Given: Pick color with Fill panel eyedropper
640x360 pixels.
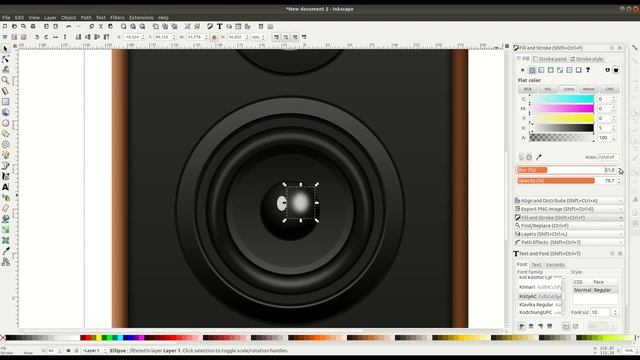Looking at the screenshot, I should pyautogui.click(x=539, y=157).
